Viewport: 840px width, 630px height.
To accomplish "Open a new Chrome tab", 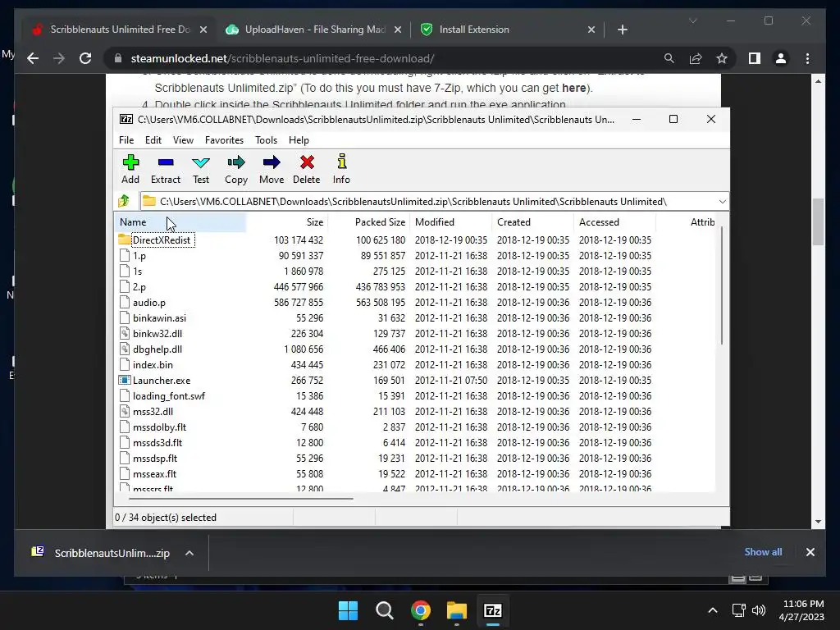I will 622,30.
